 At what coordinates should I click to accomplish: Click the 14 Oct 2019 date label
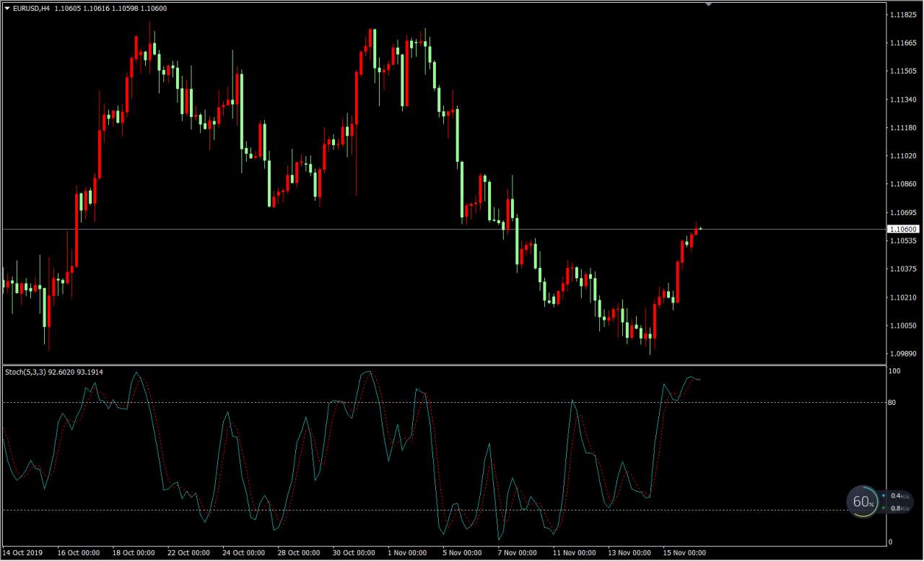pos(23,553)
